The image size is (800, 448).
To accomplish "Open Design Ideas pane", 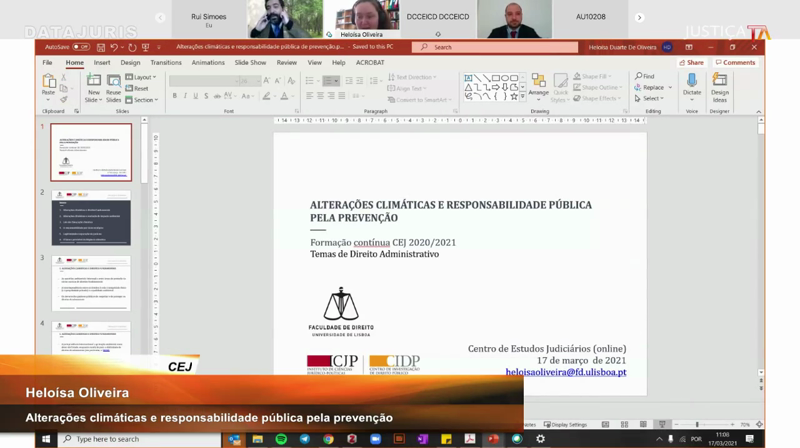I will tap(720, 82).
